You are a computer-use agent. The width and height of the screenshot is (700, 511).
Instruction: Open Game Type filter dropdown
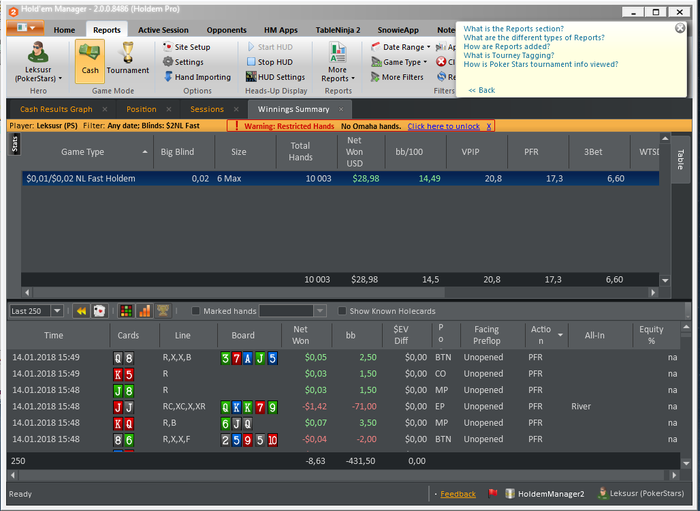coord(399,62)
